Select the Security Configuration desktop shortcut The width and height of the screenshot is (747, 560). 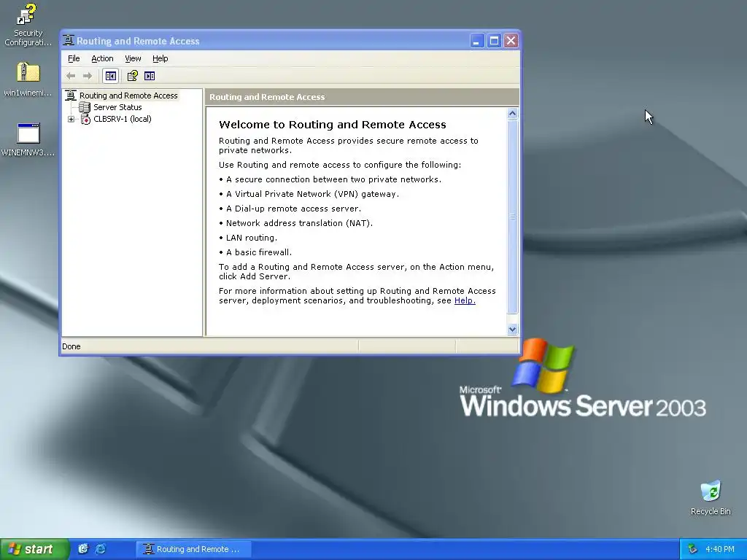[28, 25]
